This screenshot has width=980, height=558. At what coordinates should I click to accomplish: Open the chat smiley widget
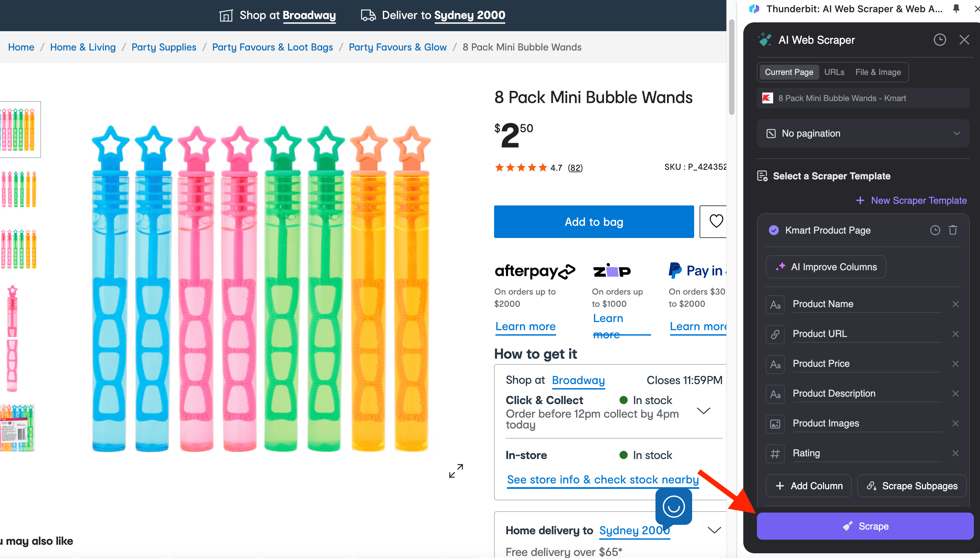coord(673,507)
